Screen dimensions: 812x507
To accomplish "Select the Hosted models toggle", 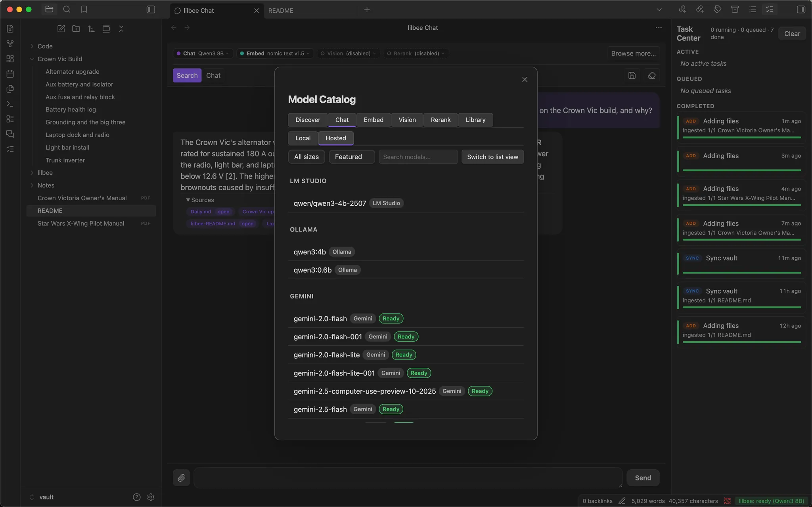I will click(x=336, y=138).
